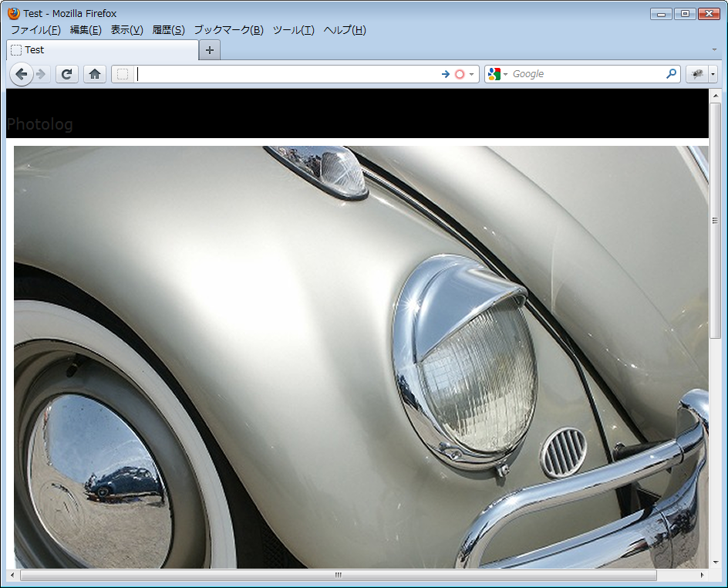Open the ツール(T) menu
The height and width of the screenshot is (588, 728).
[293, 30]
